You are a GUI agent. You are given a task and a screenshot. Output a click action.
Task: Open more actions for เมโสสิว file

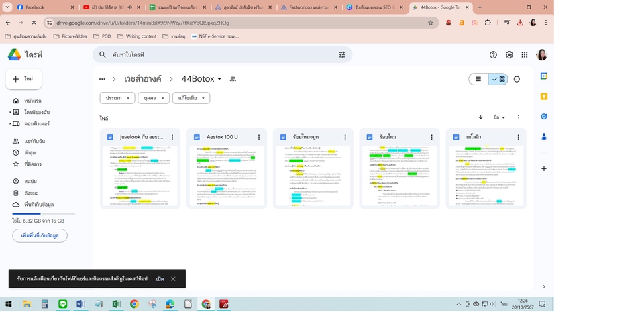(x=518, y=137)
